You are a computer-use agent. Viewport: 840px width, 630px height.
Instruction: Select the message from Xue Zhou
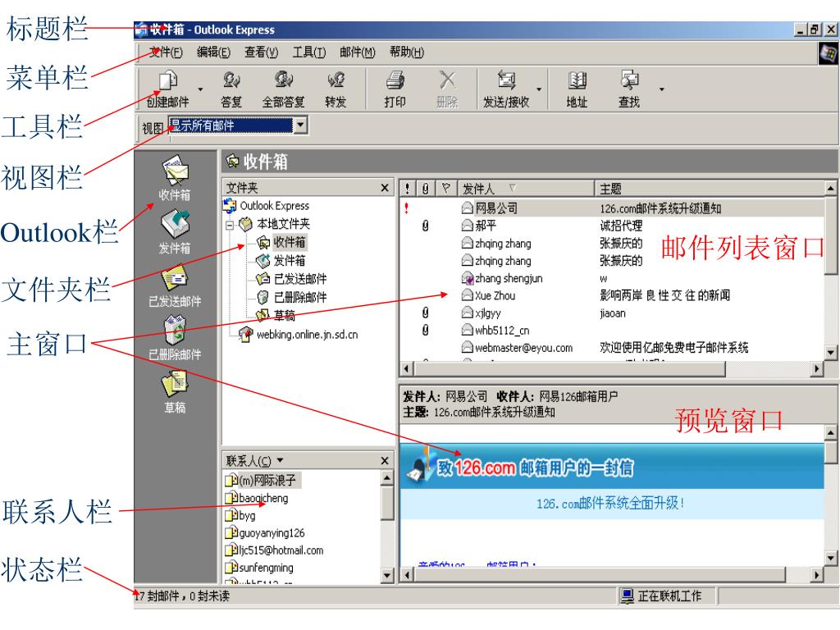[x=612, y=295]
